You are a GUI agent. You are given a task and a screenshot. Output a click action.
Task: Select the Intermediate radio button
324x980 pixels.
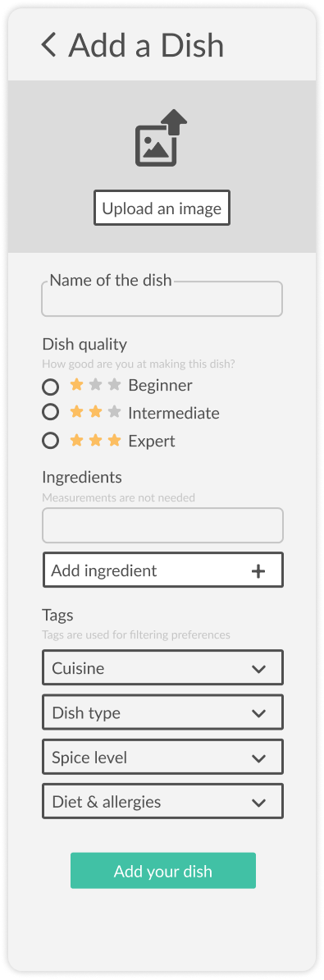click(51, 413)
